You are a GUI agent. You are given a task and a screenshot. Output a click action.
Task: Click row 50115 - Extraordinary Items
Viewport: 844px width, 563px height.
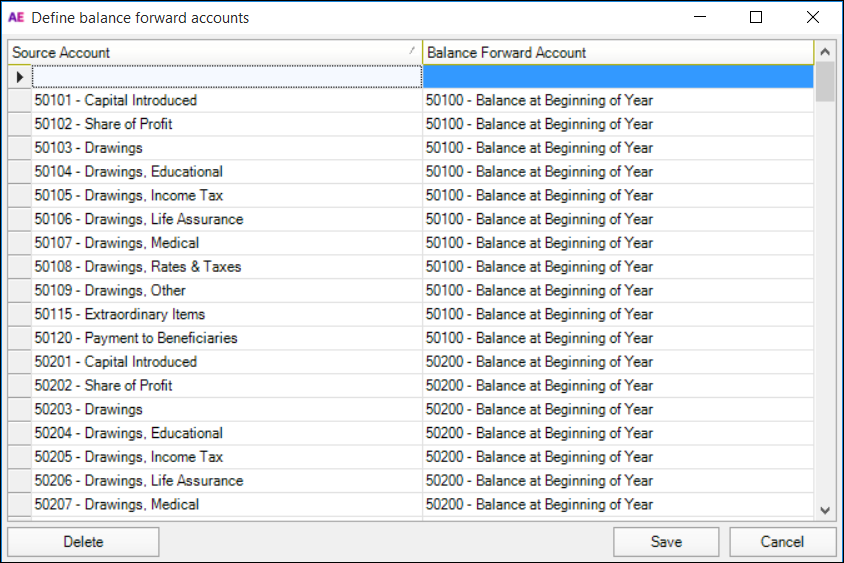click(x=120, y=314)
